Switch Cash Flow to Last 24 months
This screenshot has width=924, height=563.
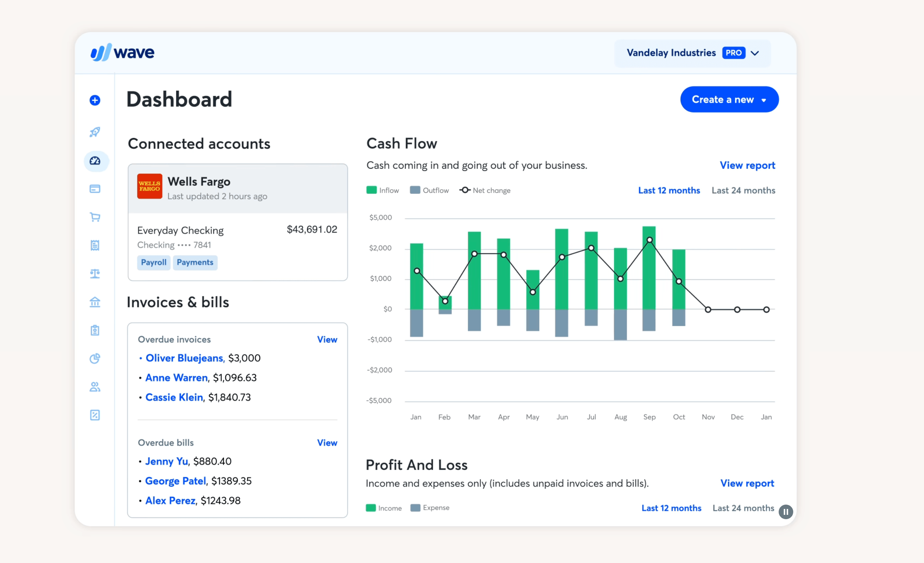[743, 191]
